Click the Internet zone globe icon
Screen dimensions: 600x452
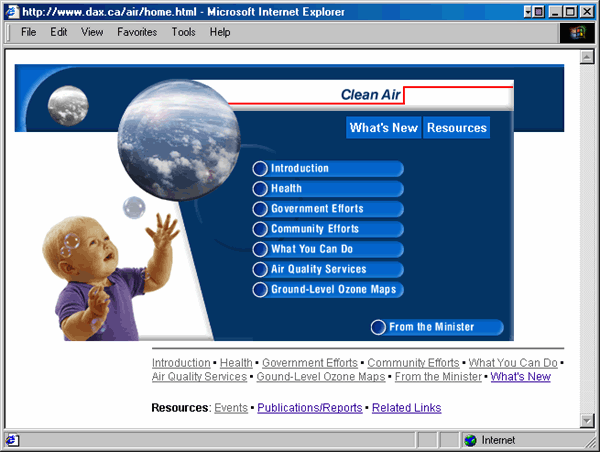pyautogui.click(x=470, y=441)
